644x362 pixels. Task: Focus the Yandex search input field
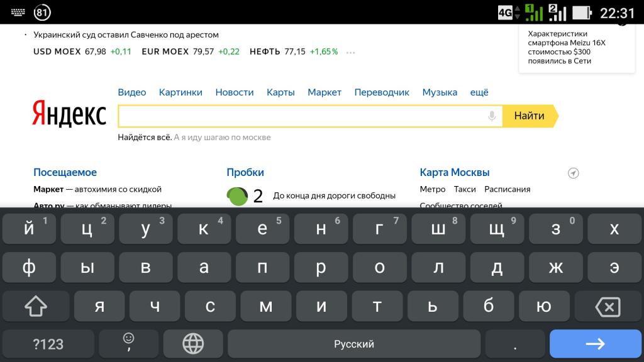pyautogui.click(x=310, y=116)
